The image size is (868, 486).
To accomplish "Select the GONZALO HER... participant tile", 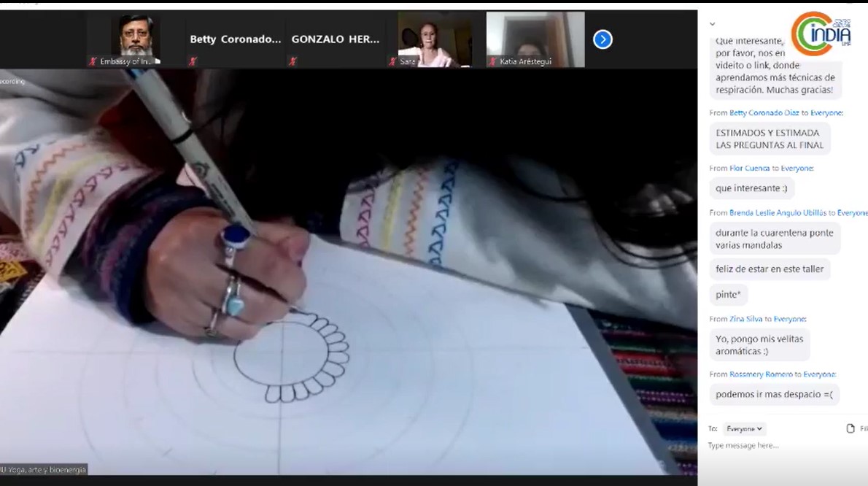I will (336, 39).
